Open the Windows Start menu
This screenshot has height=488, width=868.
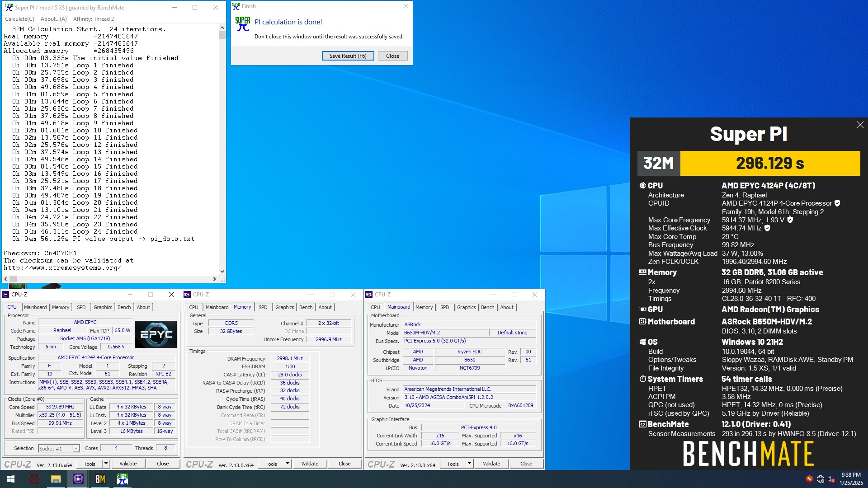click(11, 479)
